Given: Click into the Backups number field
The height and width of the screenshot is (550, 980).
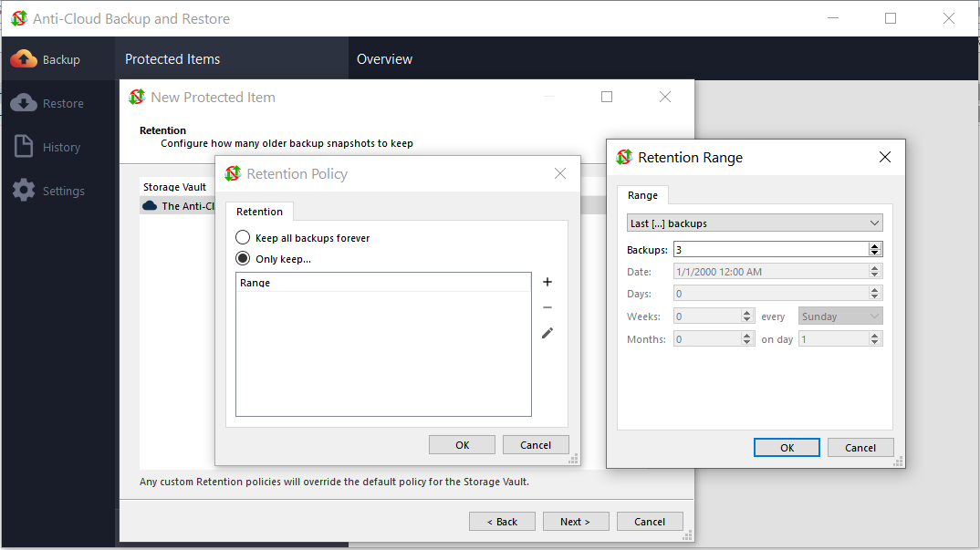Looking at the screenshot, I should (x=771, y=249).
